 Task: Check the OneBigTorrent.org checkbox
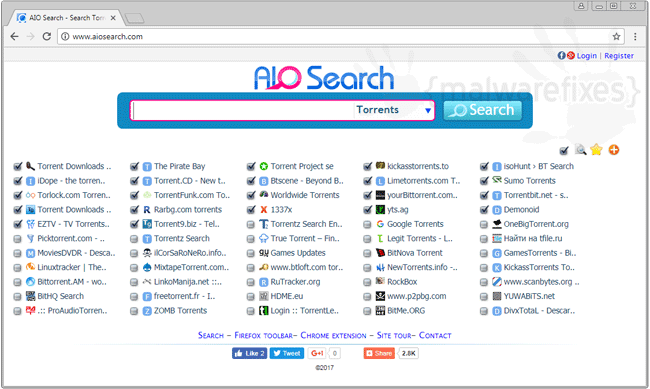pyautogui.click(x=484, y=225)
